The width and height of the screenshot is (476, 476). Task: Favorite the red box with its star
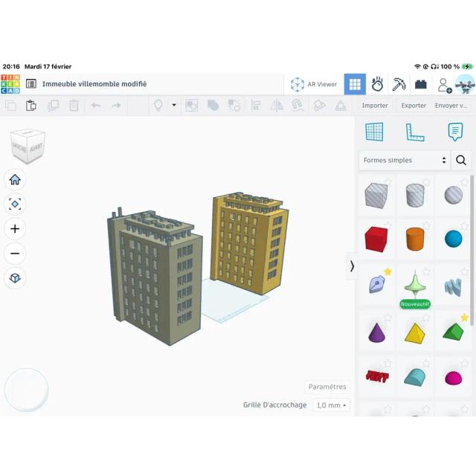[387, 225]
